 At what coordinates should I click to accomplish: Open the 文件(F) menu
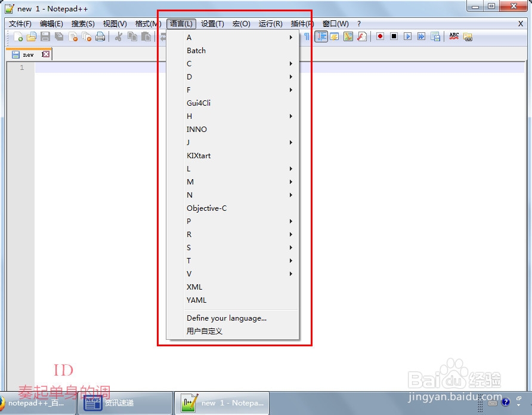click(x=20, y=24)
